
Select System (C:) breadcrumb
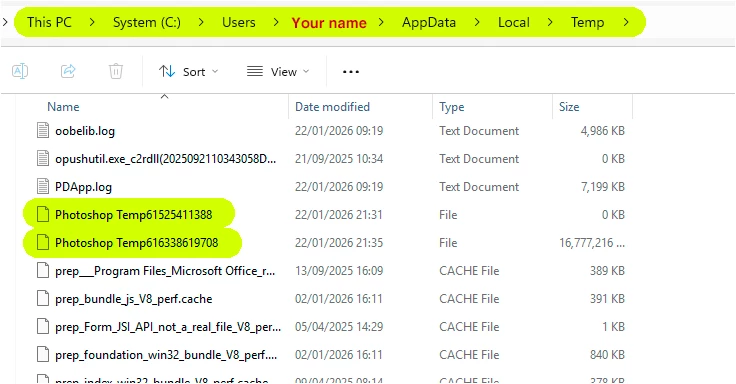146,22
